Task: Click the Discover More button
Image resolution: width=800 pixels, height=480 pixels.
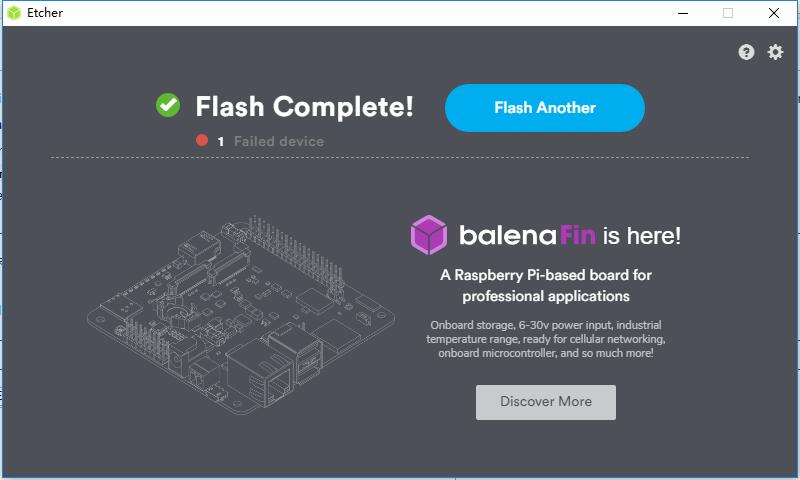Action: pyautogui.click(x=545, y=402)
